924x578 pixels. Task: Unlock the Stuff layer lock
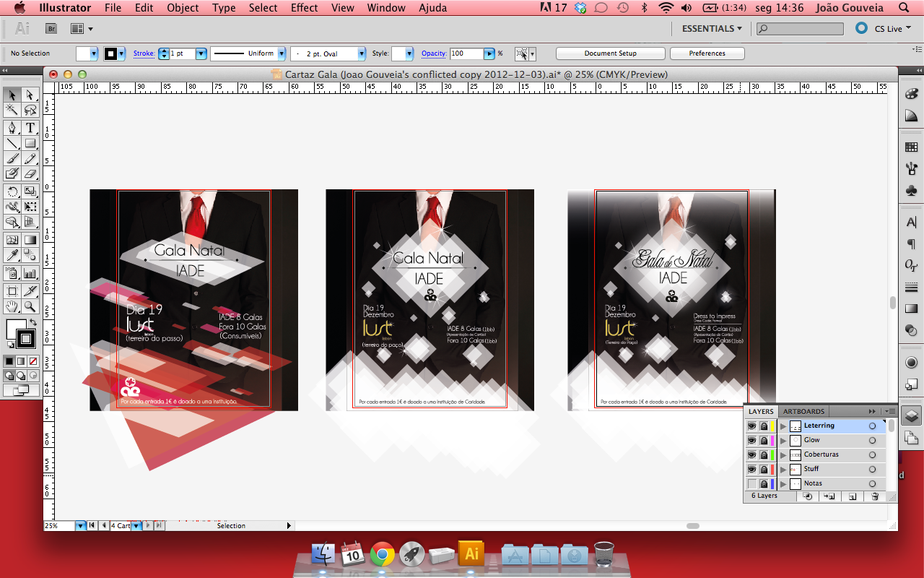(x=764, y=470)
